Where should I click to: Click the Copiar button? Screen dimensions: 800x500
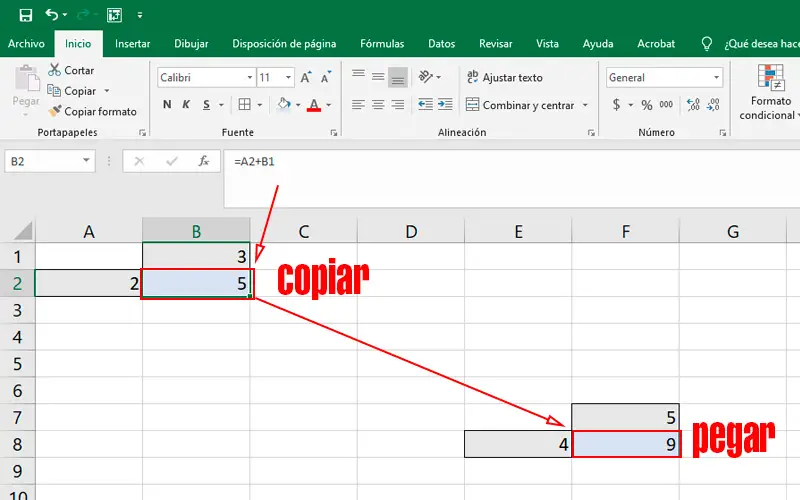72,91
